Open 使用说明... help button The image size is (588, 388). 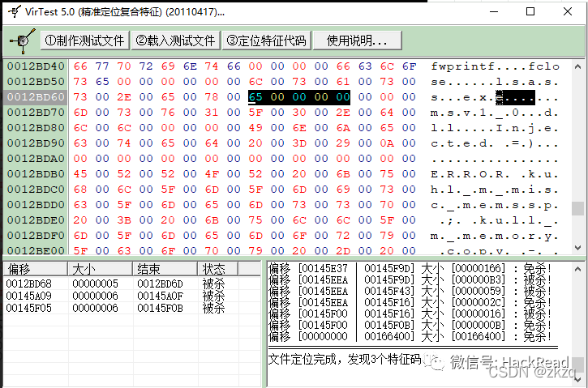tap(358, 41)
